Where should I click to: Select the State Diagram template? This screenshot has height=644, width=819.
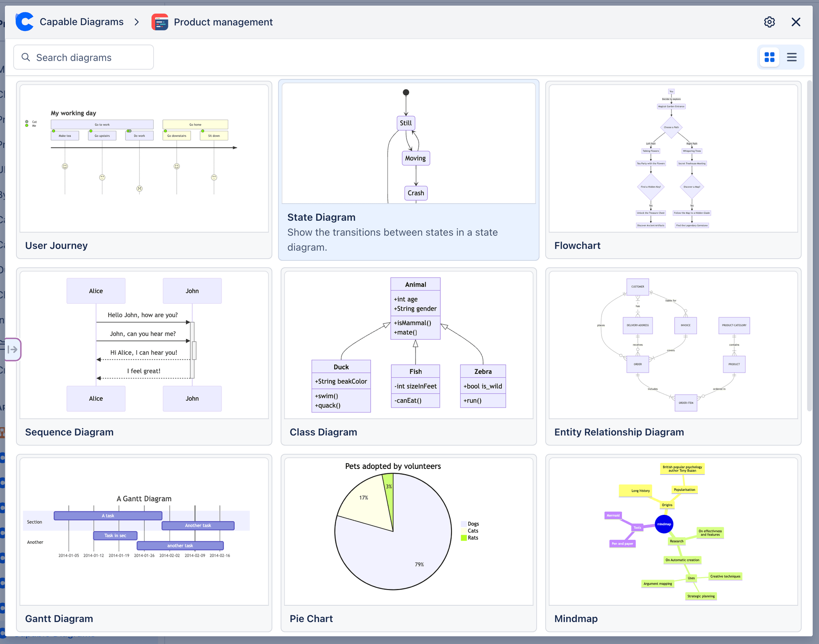408,170
